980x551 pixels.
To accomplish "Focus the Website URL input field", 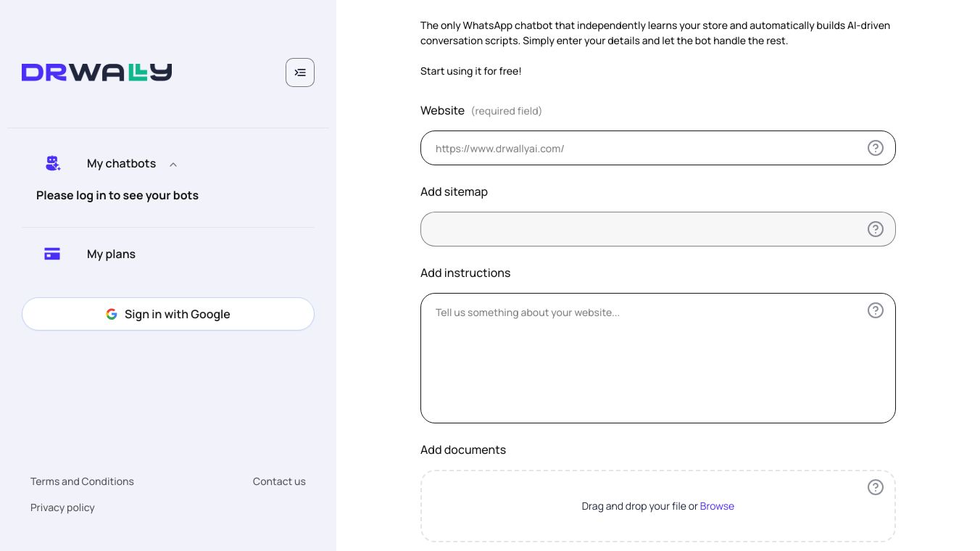I will pos(645,148).
